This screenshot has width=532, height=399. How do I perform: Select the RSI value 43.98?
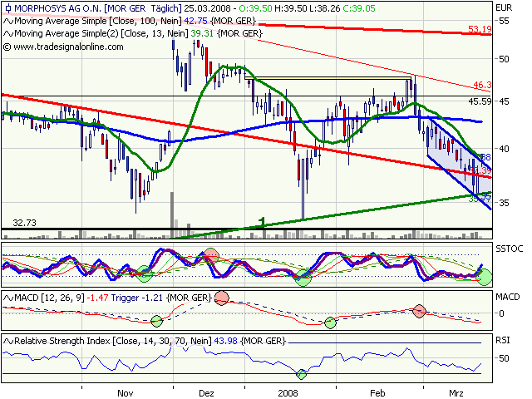pyautogui.click(x=225, y=340)
